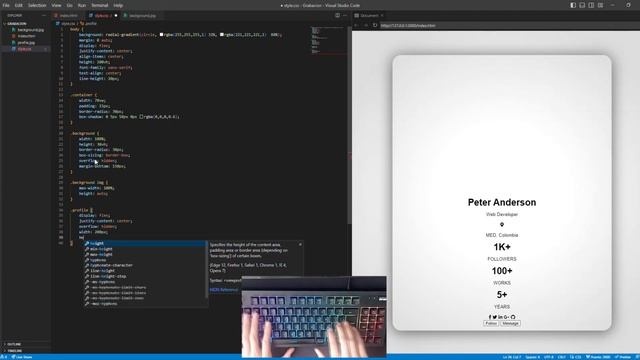Click the Follow button on profile card
This screenshot has width=640, height=360.
(491, 323)
